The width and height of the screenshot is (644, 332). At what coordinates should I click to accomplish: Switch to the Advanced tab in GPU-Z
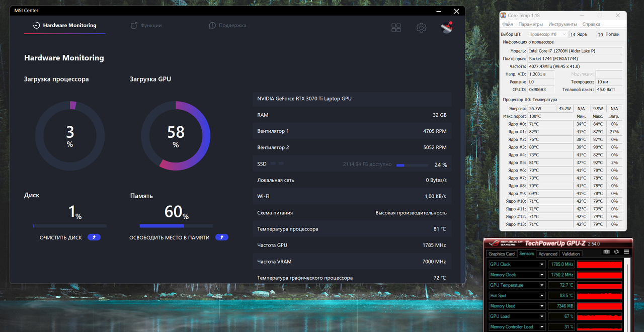pos(548,254)
